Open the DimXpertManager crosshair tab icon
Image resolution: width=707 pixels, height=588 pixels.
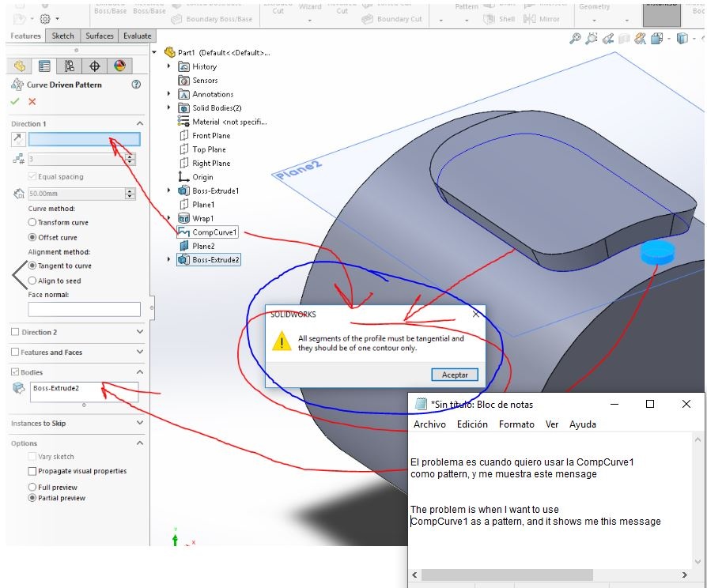(x=94, y=66)
